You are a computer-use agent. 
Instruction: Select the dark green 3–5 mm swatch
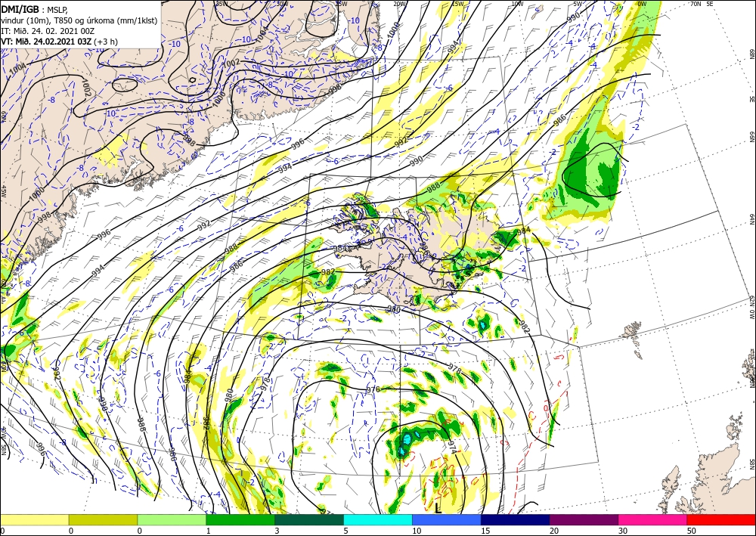tap(309, 519)
